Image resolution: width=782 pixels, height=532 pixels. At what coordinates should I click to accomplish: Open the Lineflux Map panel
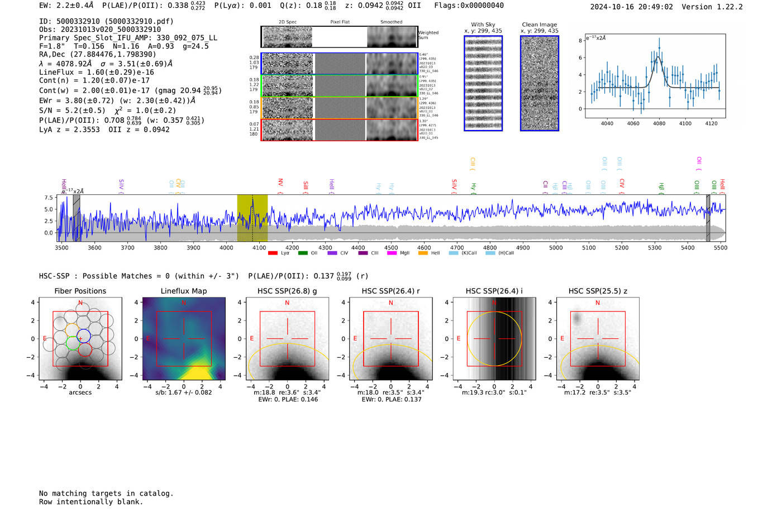pos(184,338)
